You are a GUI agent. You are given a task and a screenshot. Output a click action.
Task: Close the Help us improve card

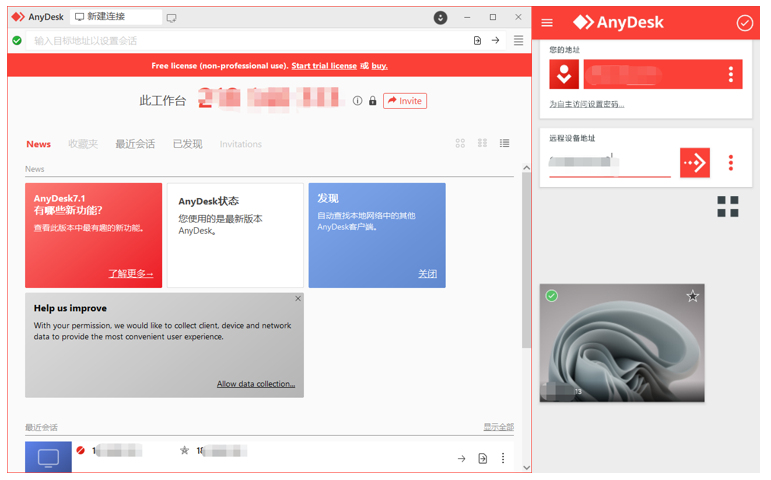298,299
